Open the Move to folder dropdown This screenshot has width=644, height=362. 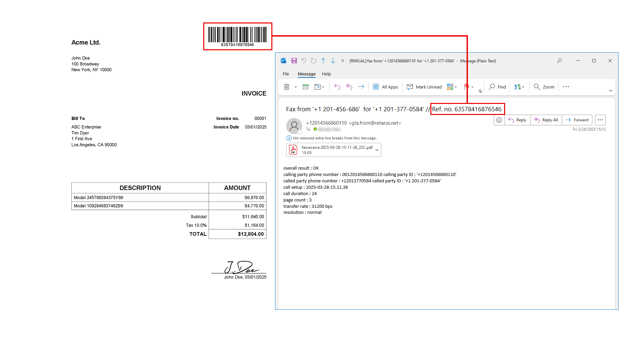[x=319, y=87]
